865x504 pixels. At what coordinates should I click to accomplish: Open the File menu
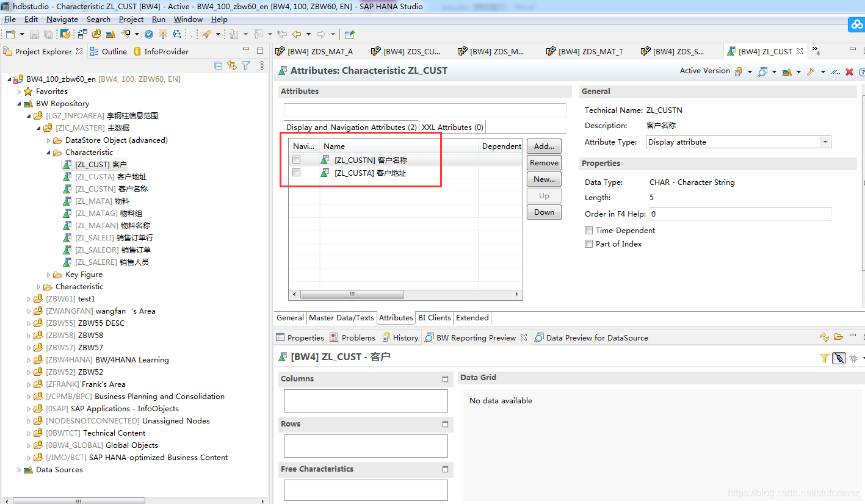pyautogui.click(x=10, y=20)
